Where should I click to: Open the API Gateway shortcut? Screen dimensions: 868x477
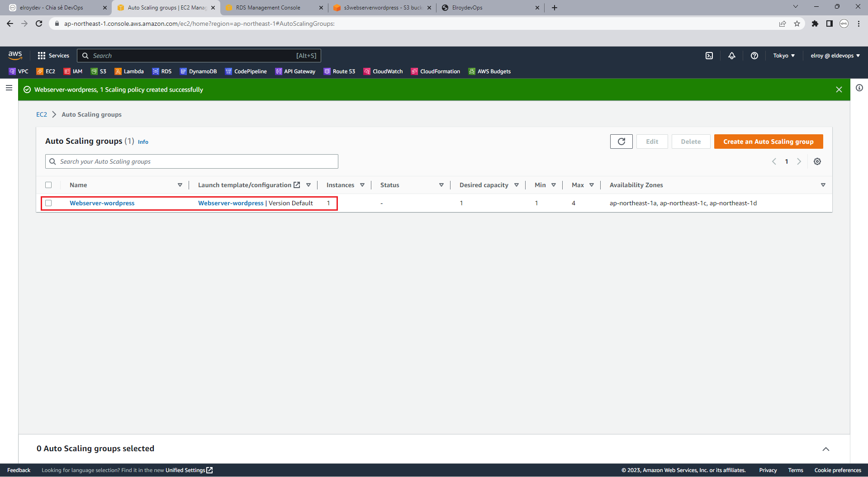[295, 71]
